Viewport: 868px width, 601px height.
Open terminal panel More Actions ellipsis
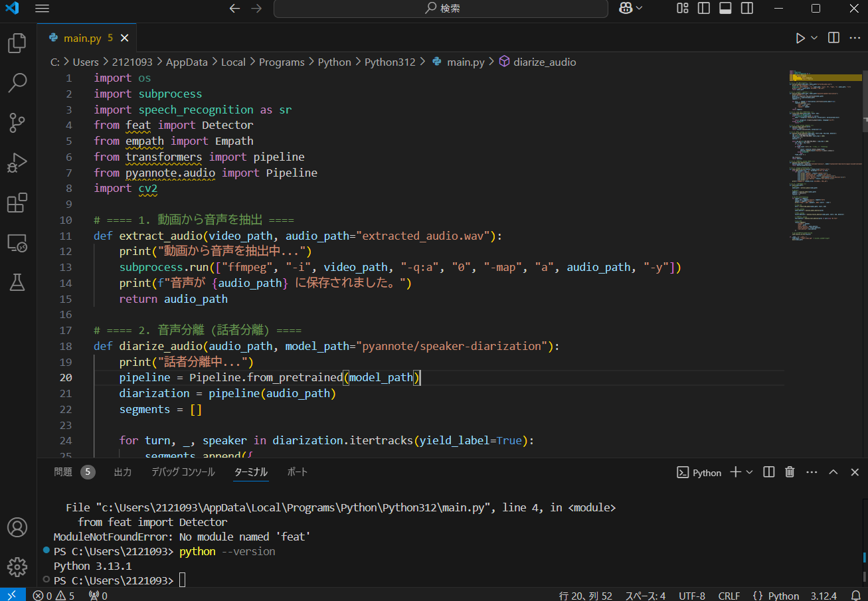[812, 472]
